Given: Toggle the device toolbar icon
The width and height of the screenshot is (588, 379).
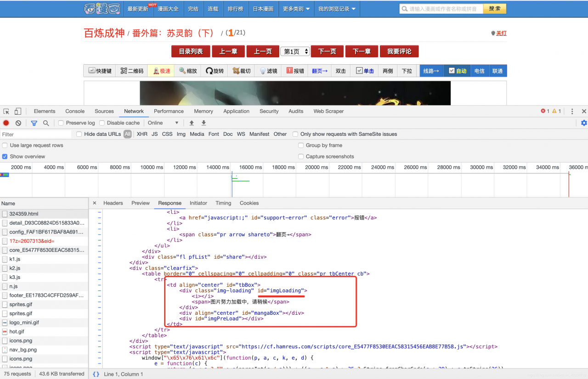Looking at the screenshot, I should (17, 111).
